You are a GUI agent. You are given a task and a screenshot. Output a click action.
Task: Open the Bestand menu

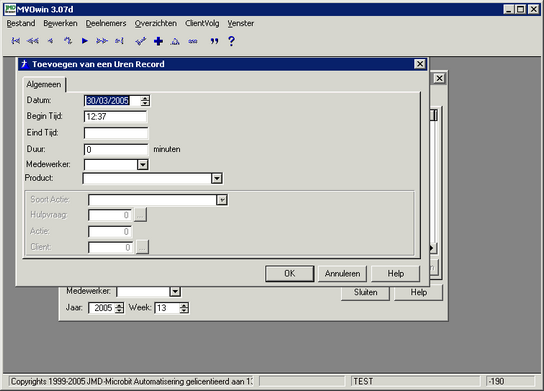click(x=21, y=23)
